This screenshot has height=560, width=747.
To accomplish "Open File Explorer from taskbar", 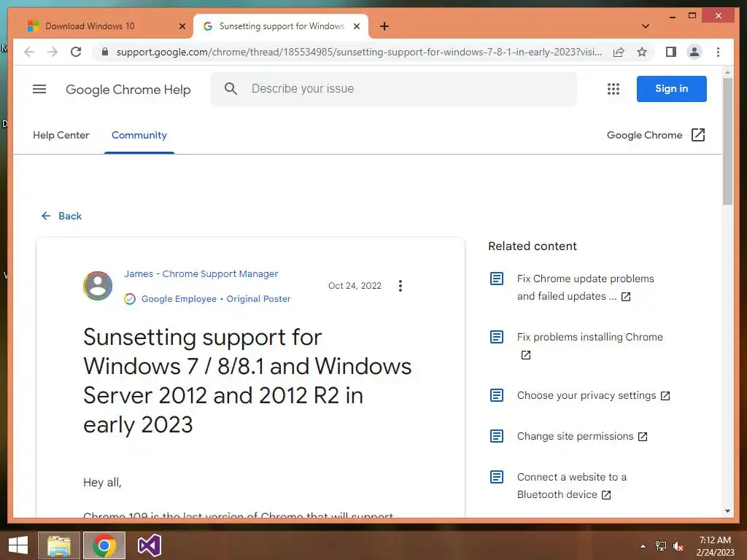I will pyautogui.click(x=59, y=545).
